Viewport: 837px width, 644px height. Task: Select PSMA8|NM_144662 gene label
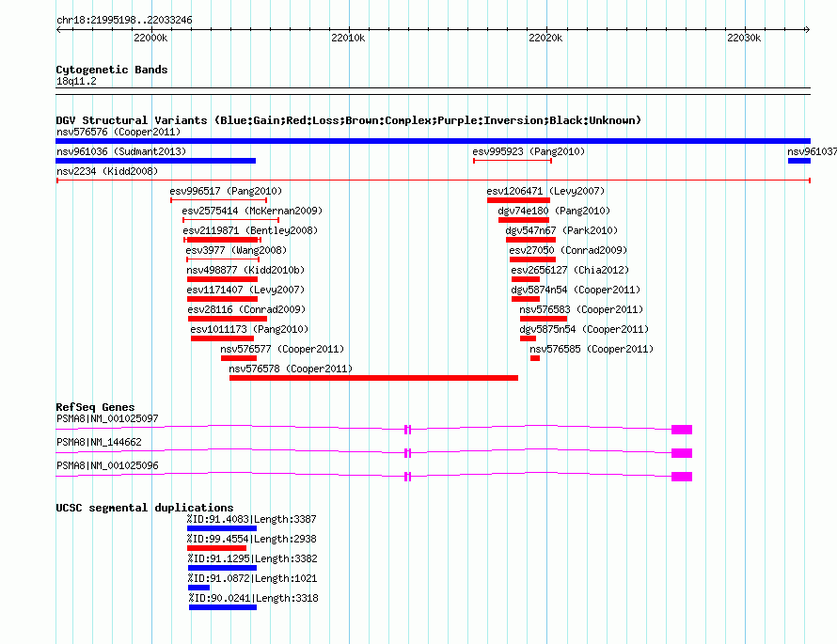click(x=99, y=442)
